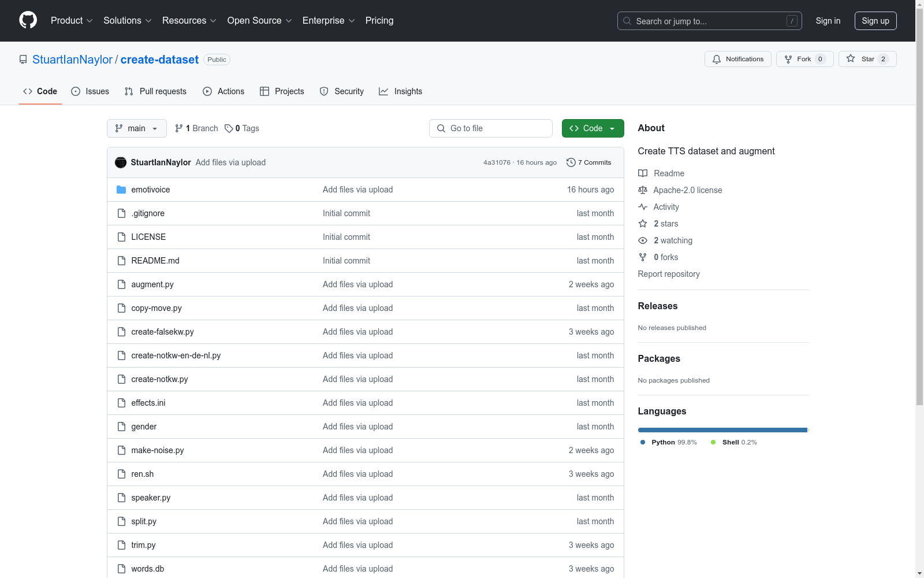This screenshot has height=578, width=924.
Task: Open the Pricing link
Action: (x=379, y=20)
